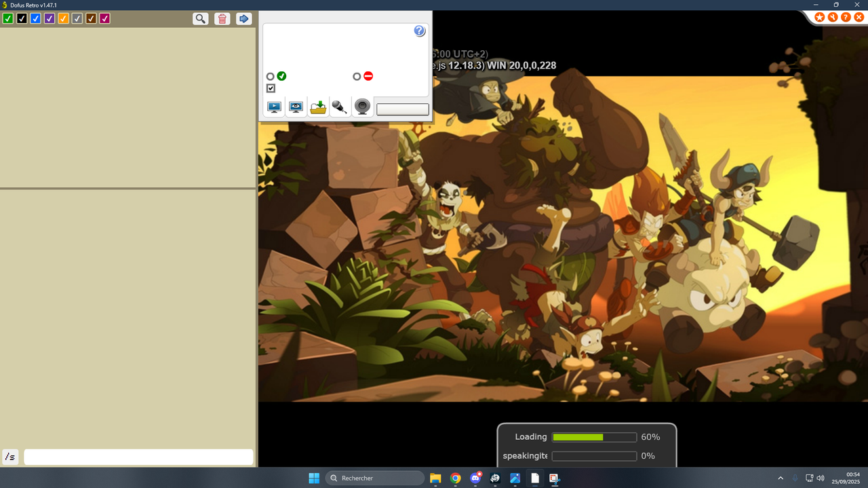Click the trash can clear icon
Screen dimensions: 868x488
click(222, 18)
